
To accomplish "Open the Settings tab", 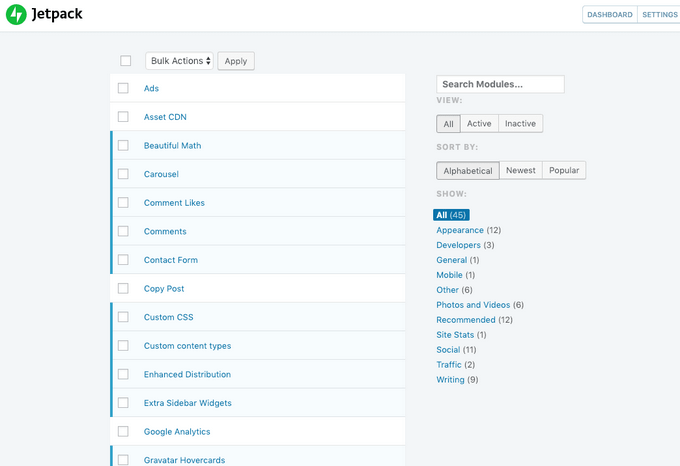I will pos(659,15).
